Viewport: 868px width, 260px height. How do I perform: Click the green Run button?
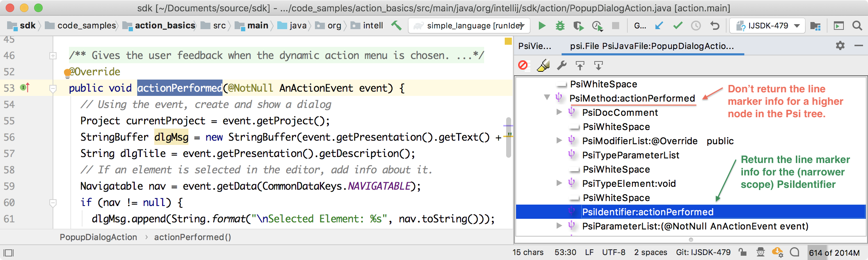click(x=542, y=26)
